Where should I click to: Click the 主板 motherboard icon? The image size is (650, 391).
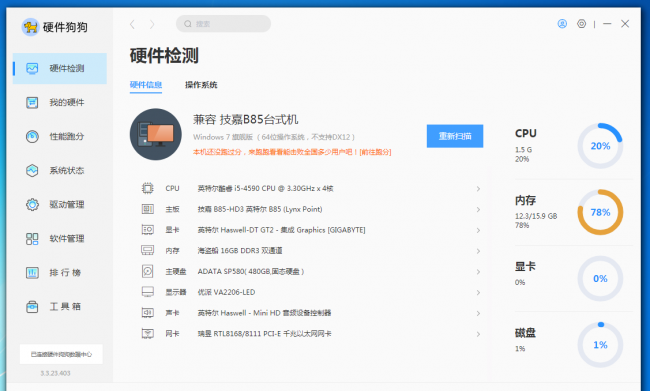(148, 209)
